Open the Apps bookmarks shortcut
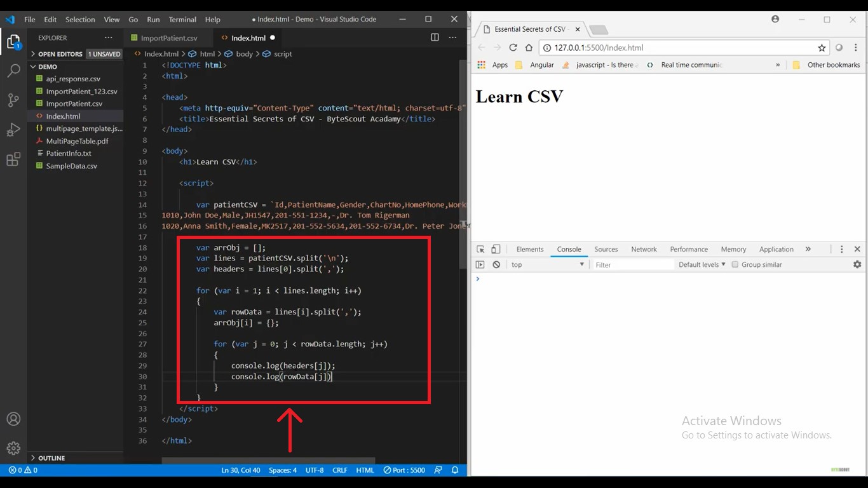Viewport: 868px width, 488px height. click(x=492, y=65)
